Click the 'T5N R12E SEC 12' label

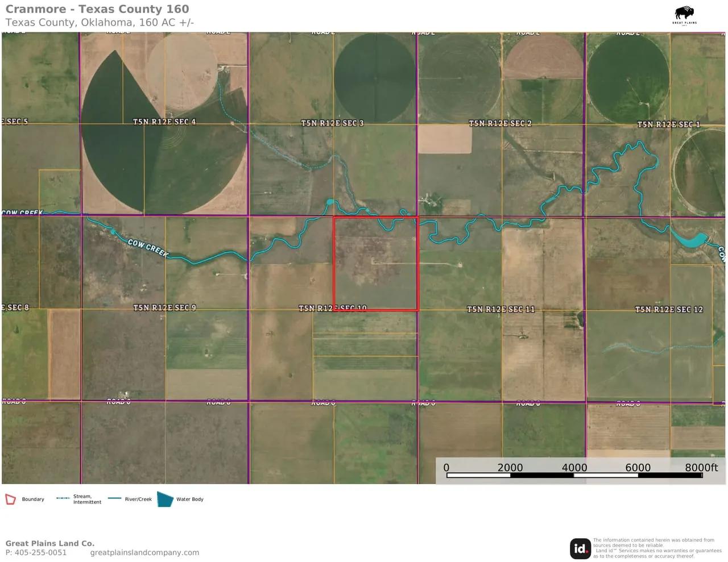point(669,309)
